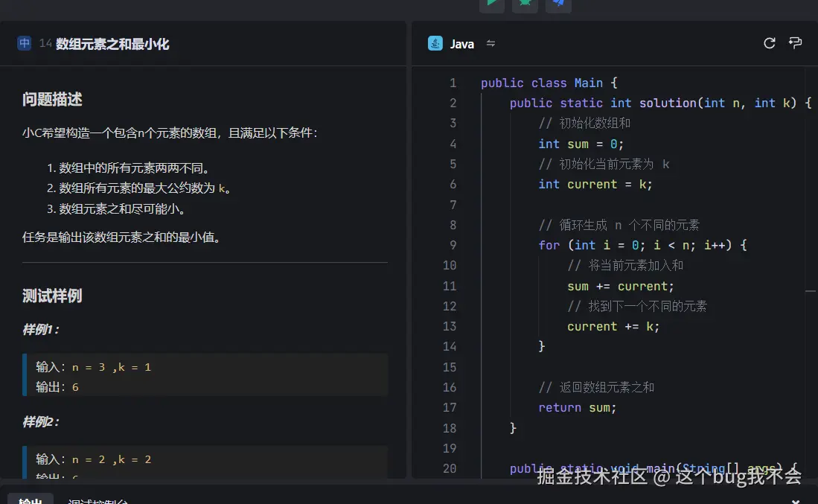This screenshot has width=818, height=504.
Task: Reset the code using the refresh icon
Action: coord(769,43)
